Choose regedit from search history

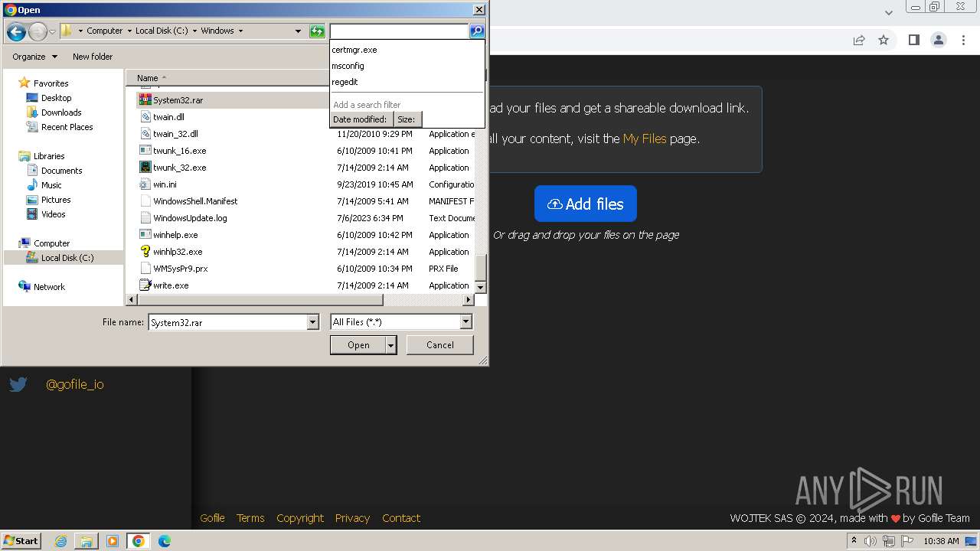pyautogui.click(x=345, y=82)
